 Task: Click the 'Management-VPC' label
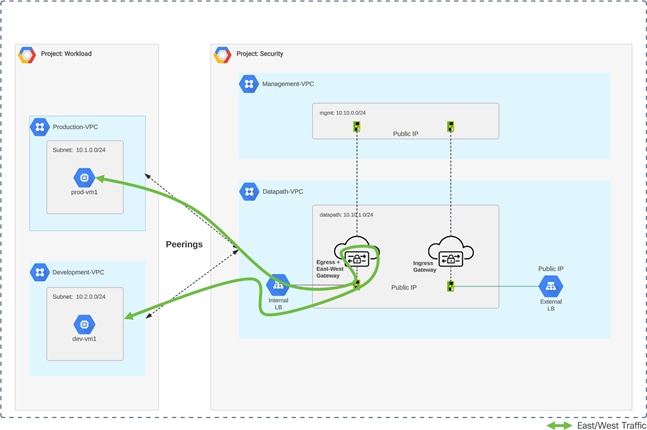(x=288, y=84)
